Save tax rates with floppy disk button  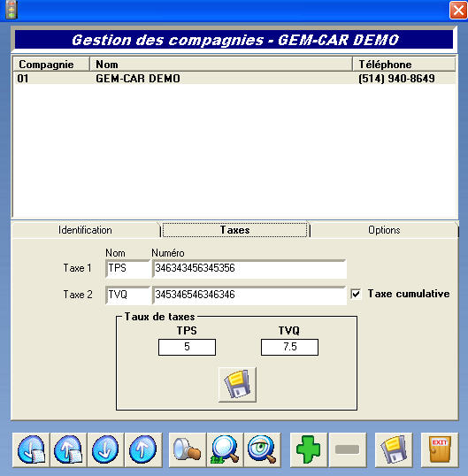[x=237, y=385]
